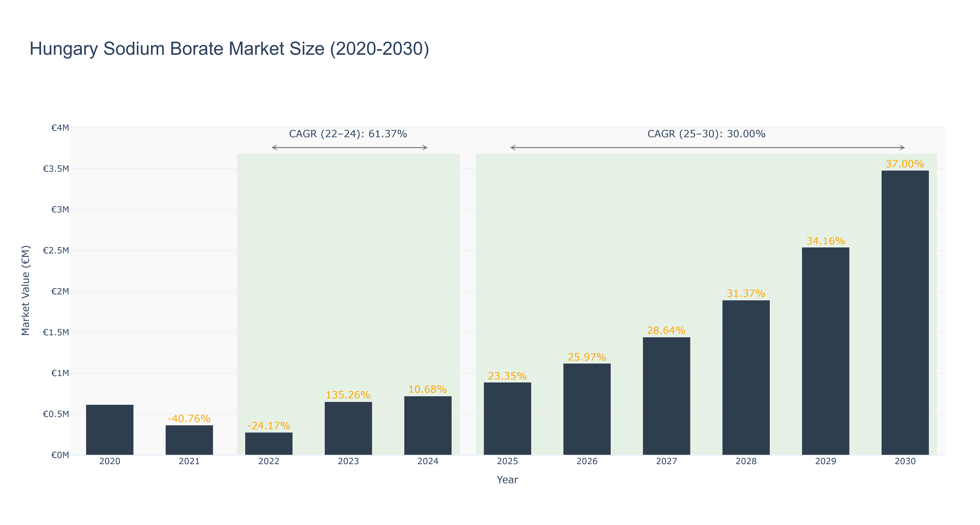Click the '€4M' y-axis tick label
The width and height of the screenshot is (980, 525).
pos(60,128)
